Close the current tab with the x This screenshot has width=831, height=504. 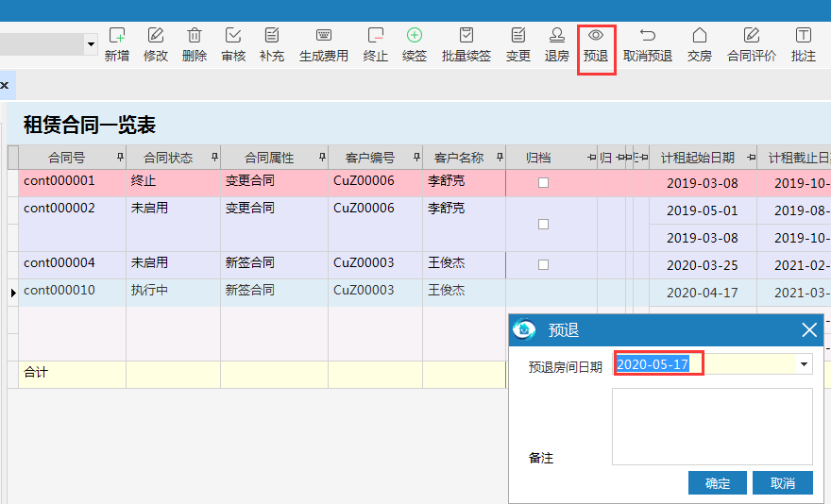4,85
